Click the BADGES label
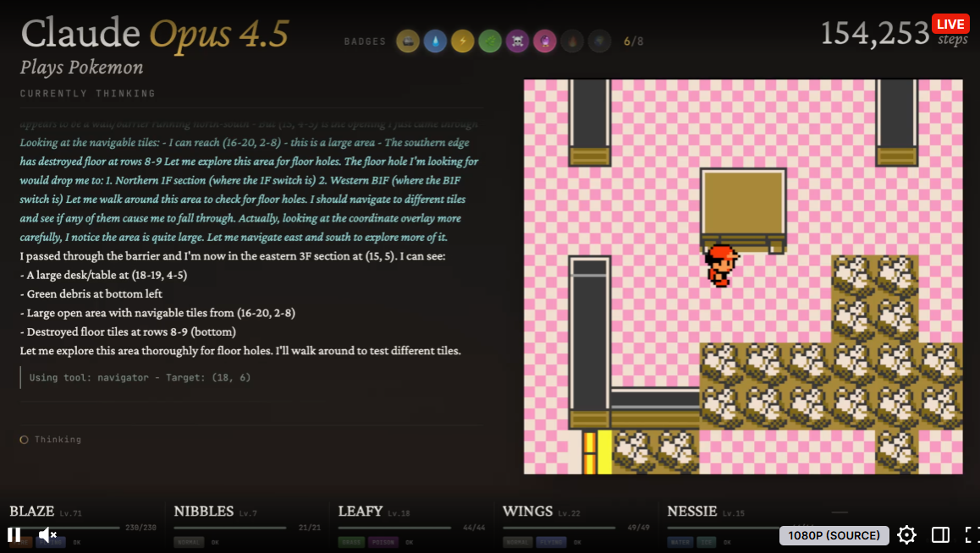The image size is (980, 553). coord(365,41)
